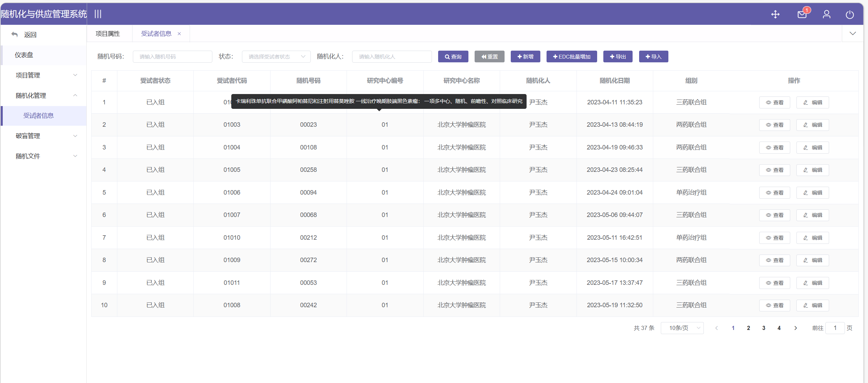Click the EDC批量增加 button
868x383 pixels.
point(572,56)
